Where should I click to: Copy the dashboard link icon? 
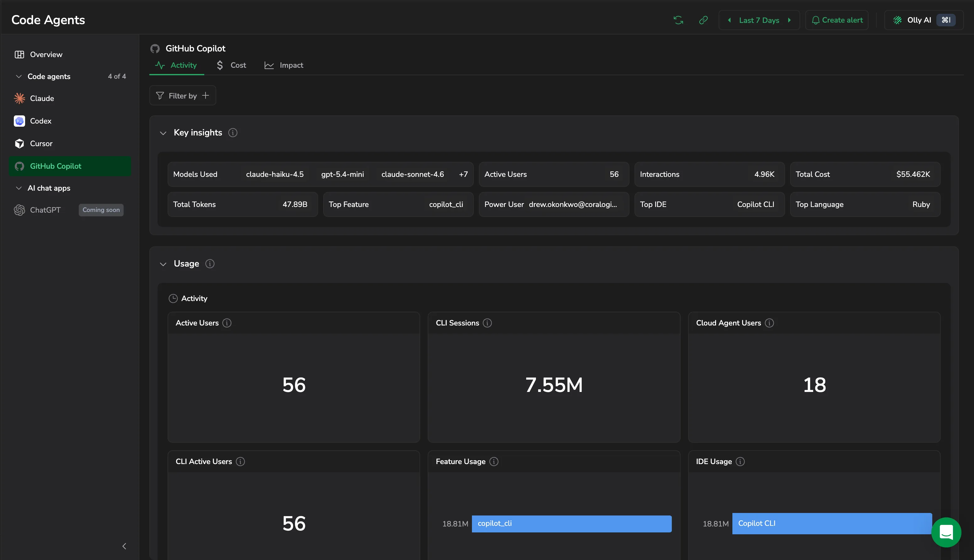(704, 20)
